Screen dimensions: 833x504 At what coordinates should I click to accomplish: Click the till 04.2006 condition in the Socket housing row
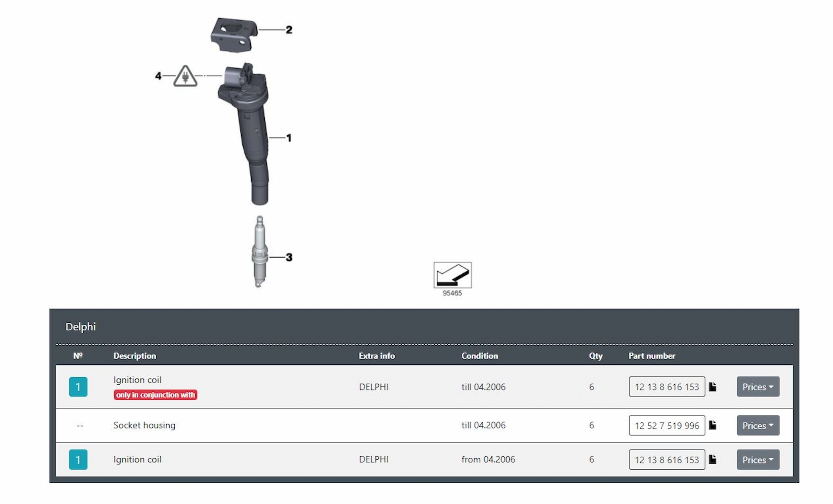[483, 425]
